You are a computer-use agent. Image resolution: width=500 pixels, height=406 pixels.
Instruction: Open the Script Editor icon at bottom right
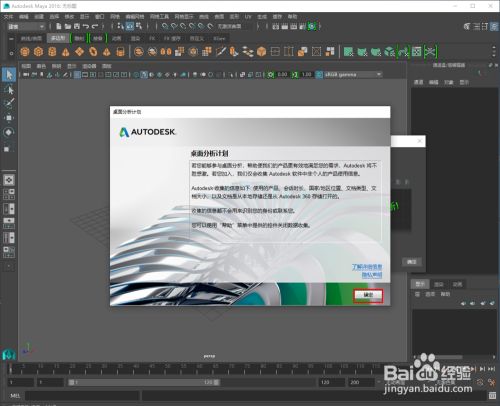pos(492,396)
